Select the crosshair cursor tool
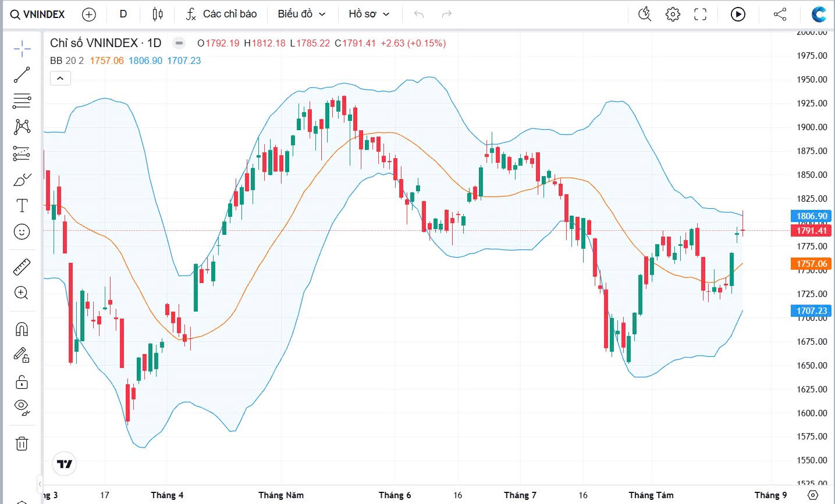 (22, 49)
